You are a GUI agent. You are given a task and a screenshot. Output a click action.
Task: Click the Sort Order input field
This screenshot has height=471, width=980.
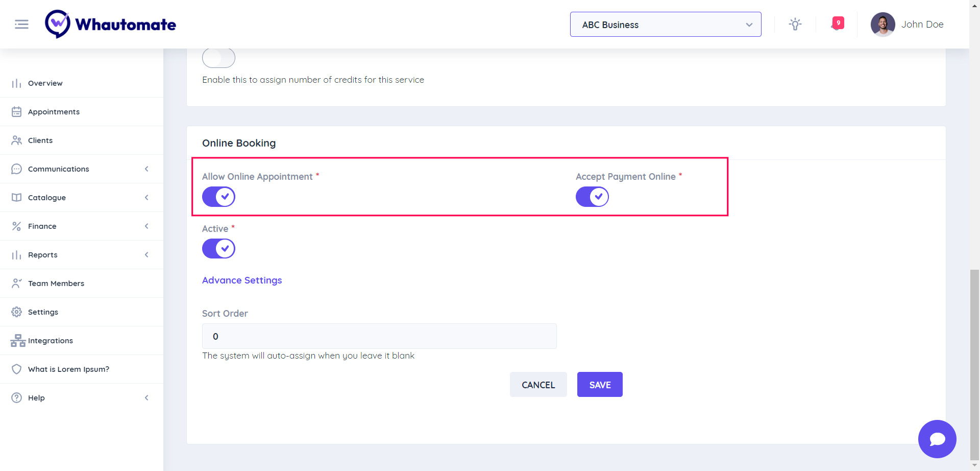379,336
